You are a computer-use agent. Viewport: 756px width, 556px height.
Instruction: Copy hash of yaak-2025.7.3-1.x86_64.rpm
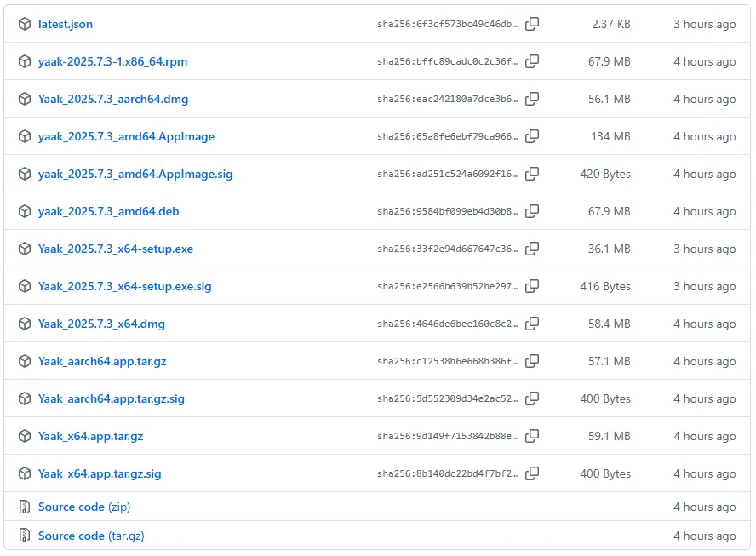(x=532, y=62)
